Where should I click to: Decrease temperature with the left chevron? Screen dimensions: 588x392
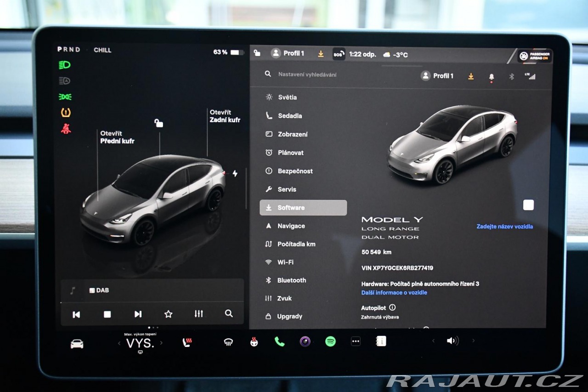(x=119, y=343)
